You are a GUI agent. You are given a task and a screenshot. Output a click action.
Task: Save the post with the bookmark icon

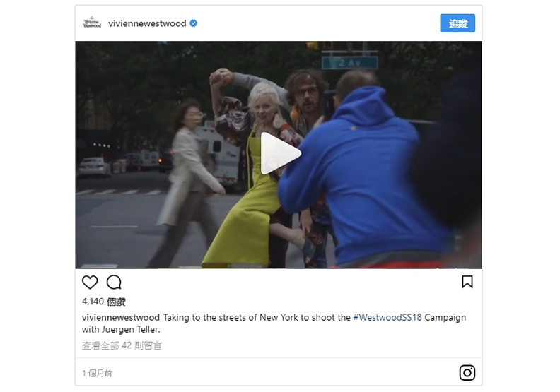[x=467, y=282]
